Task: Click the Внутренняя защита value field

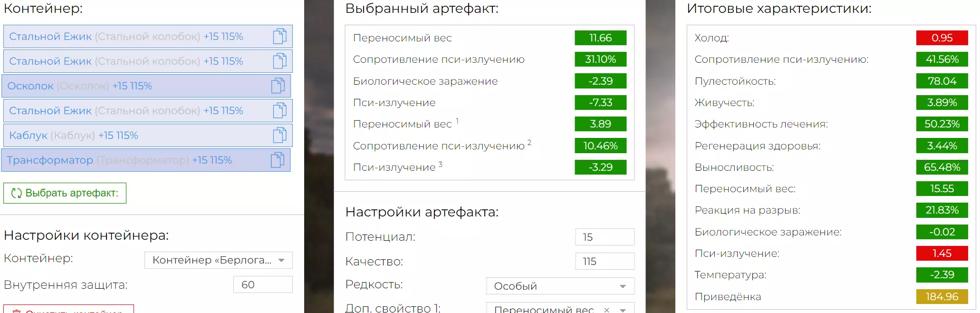Action: 262,284
